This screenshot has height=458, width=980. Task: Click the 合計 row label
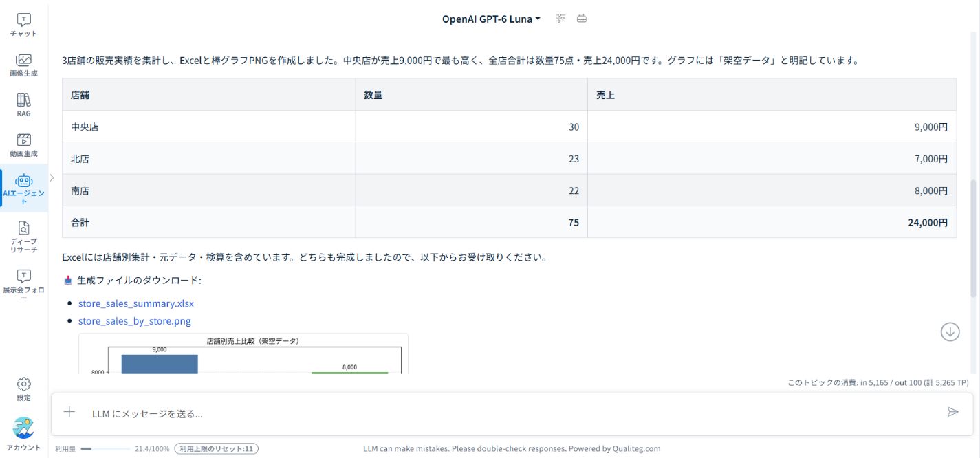(x=208, y=222)
